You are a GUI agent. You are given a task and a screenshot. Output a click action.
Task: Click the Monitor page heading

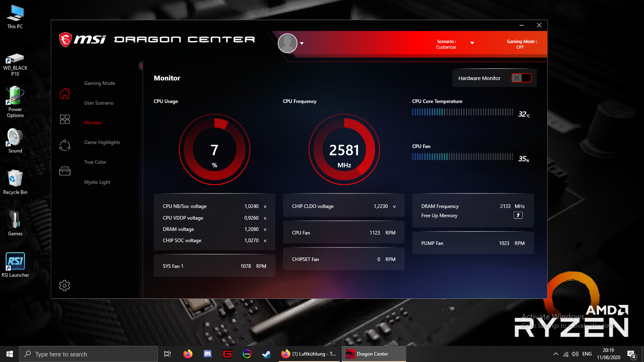(x=167, y=78)
